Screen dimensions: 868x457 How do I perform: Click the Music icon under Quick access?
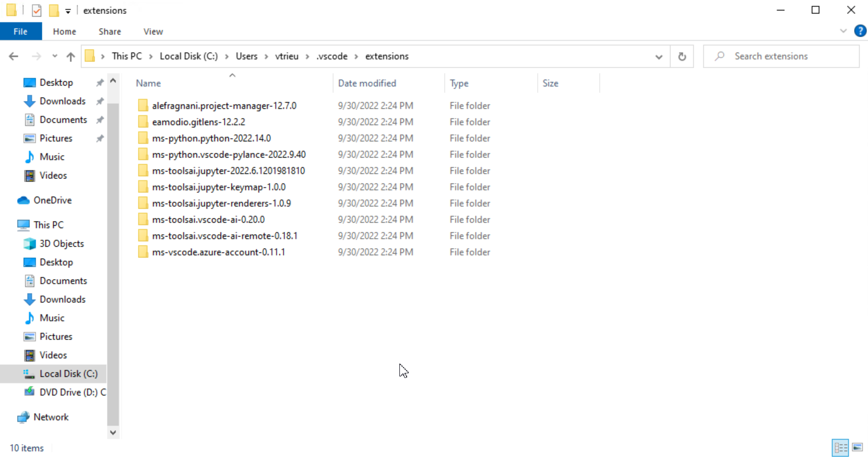point(29,157)
